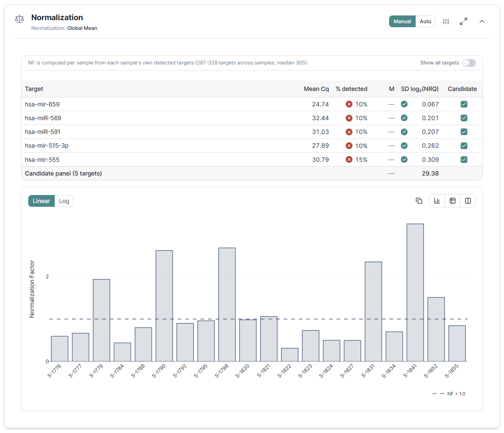
Task: Click red X detection icon for hsa-mir-515-3p
Action: [x=349, y=146]
